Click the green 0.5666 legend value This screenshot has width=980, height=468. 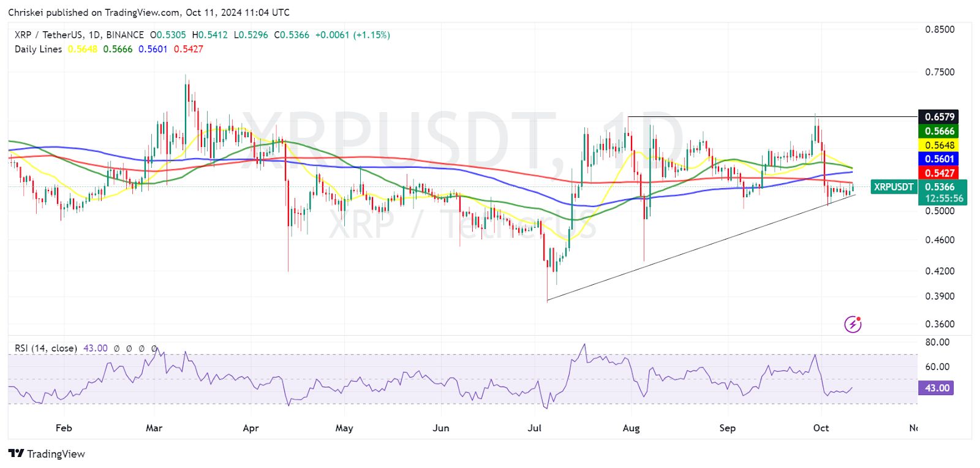click(118, 49)
